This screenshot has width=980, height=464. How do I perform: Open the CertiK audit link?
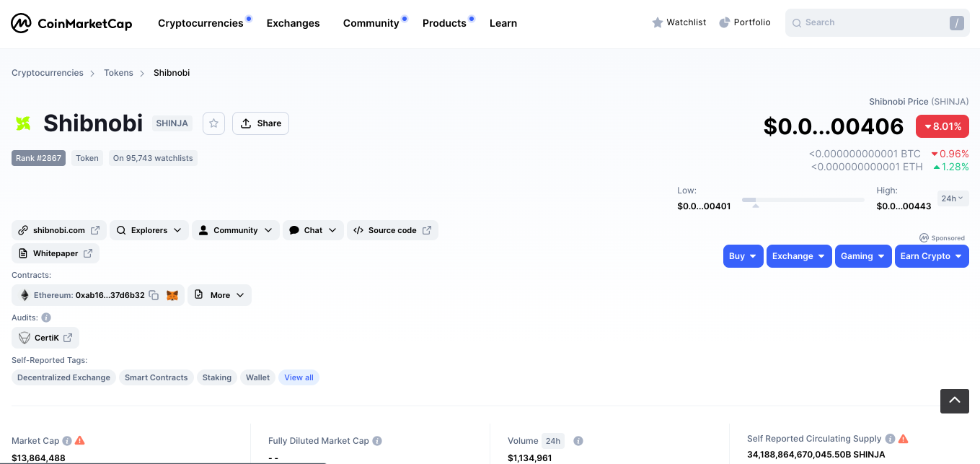click(x=45, y=338)
